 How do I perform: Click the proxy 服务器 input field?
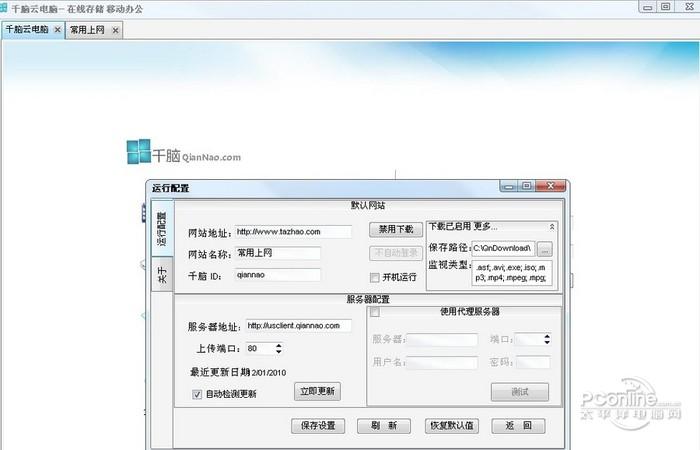coord(442,339)
